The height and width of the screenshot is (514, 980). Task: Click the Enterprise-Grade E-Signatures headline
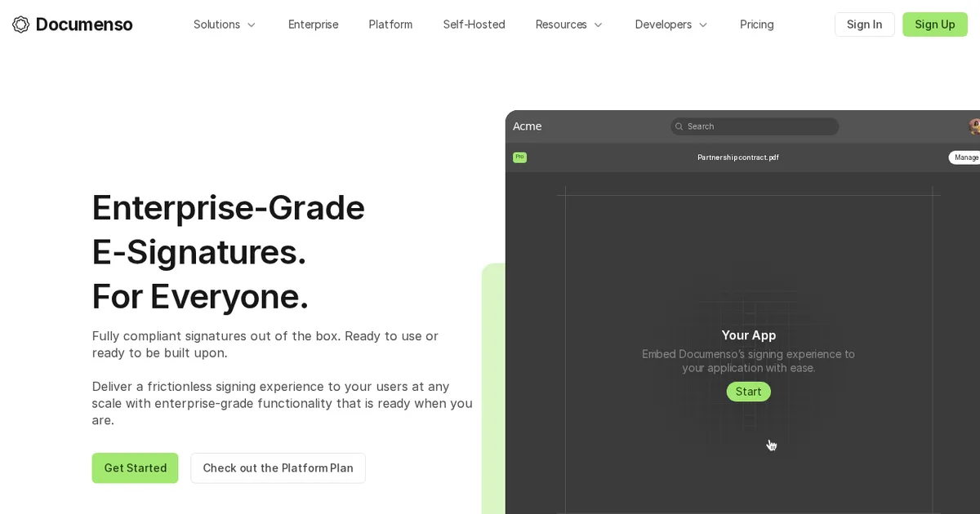[229, 251]
